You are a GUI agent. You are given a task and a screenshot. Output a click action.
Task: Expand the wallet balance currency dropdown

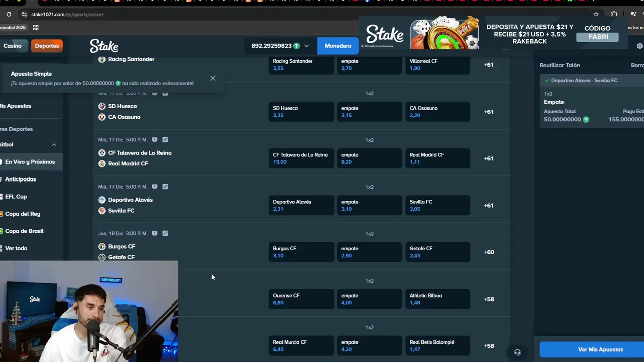(306, 46)
